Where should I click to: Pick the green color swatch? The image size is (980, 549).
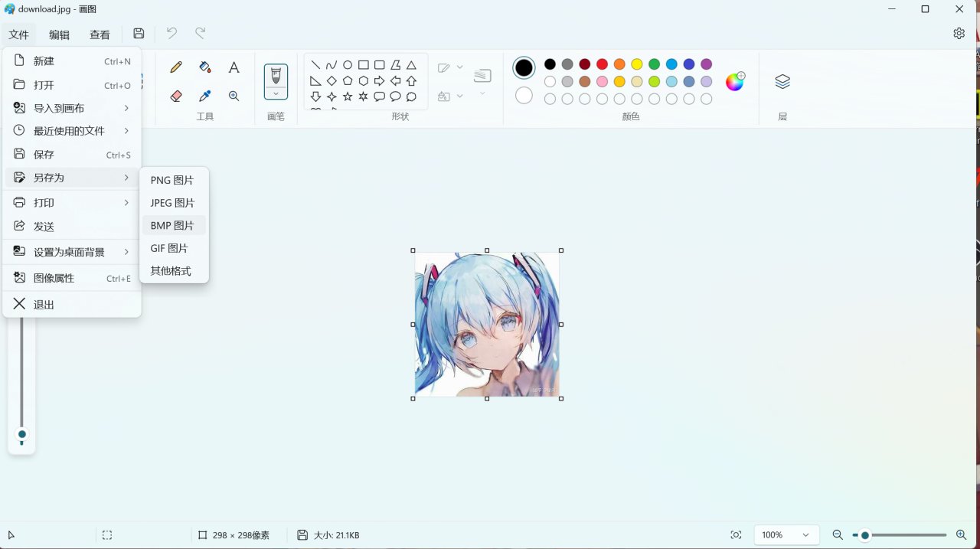pos(654,64)
